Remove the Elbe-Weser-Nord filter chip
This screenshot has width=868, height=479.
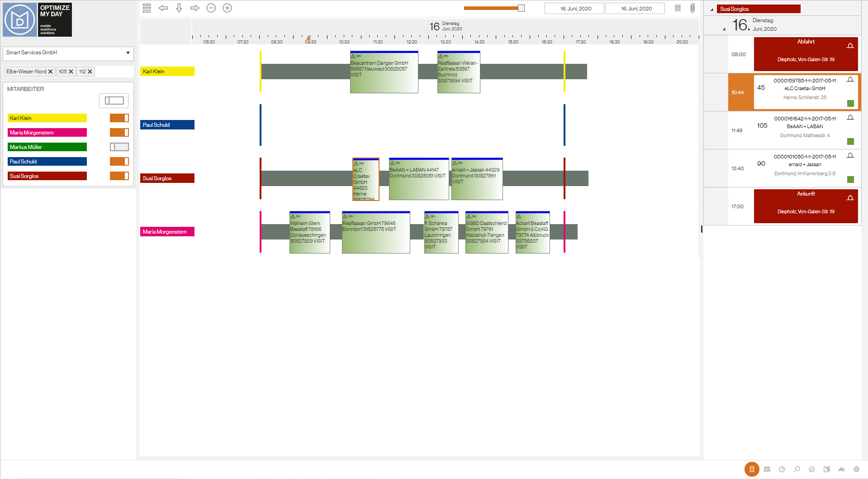coord(50,71)
